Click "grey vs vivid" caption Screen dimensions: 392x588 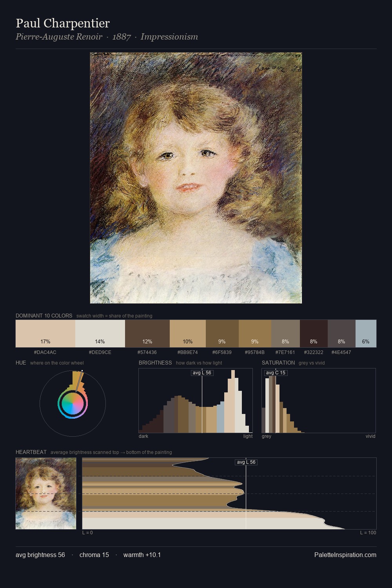(x=312, y=363)
